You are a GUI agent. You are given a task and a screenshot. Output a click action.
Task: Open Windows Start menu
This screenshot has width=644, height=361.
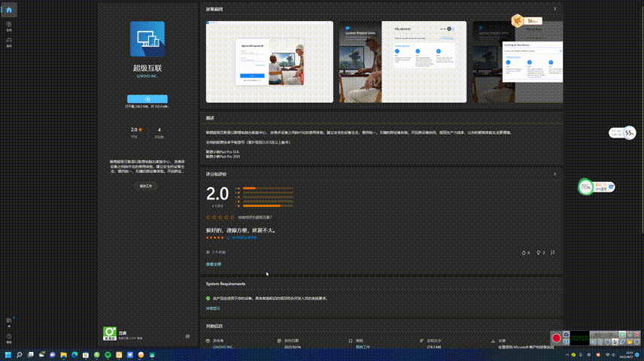8,355
